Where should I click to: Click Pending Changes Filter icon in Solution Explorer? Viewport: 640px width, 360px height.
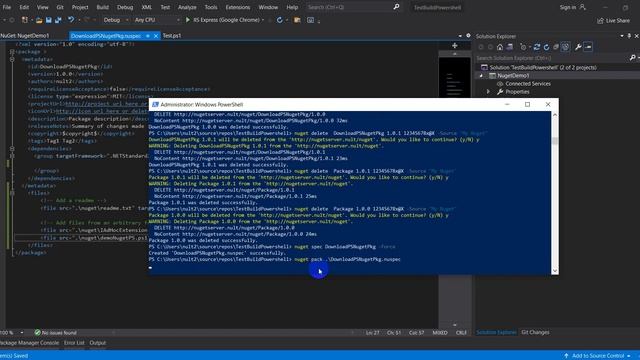click(524, 47)
